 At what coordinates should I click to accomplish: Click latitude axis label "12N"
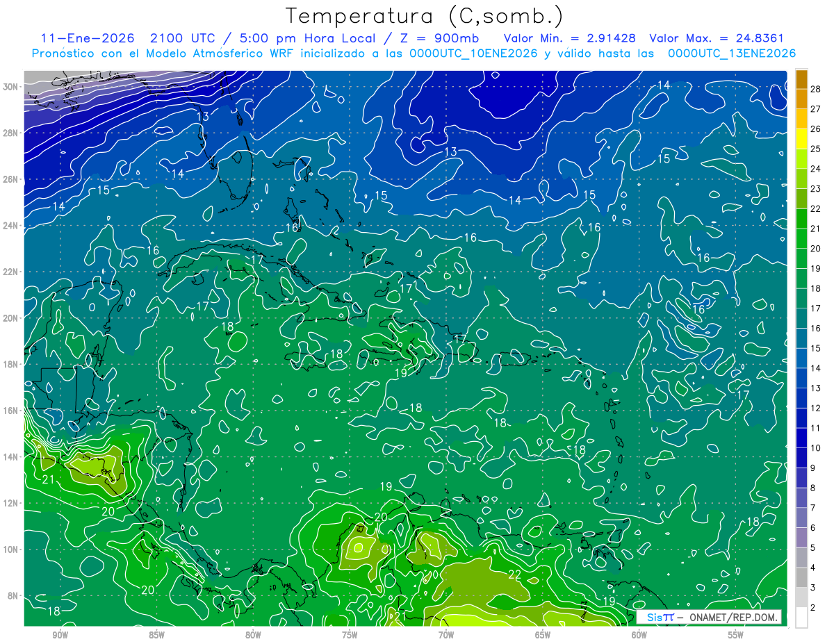pyautogui.click(x=12, y=502)
